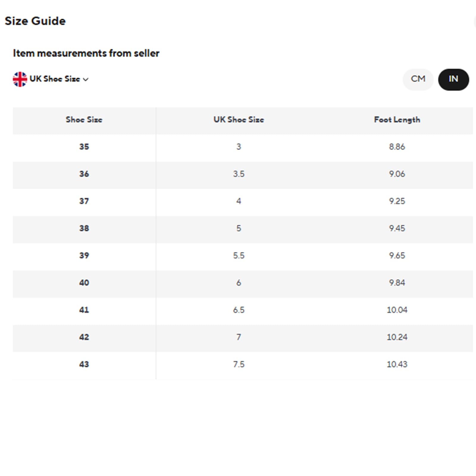Expand the chevron beside UK Shoe Size

point(86,79)
